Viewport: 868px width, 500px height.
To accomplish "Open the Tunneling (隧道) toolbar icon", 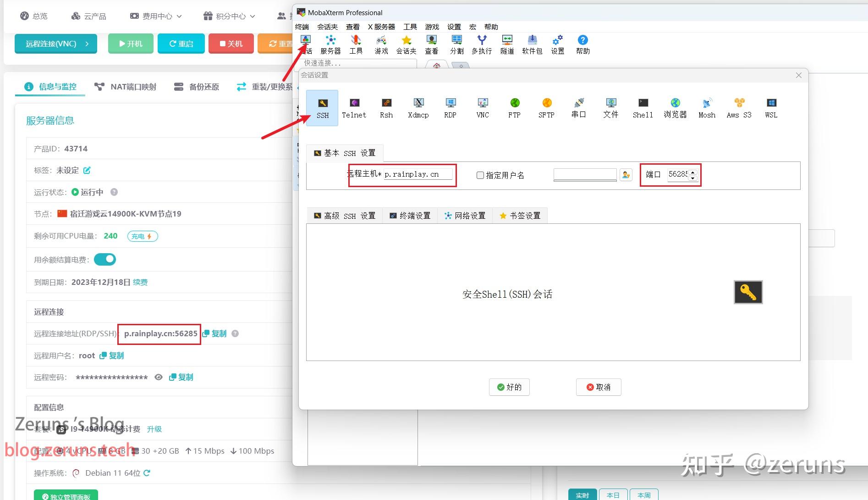I will click(507, 45).
